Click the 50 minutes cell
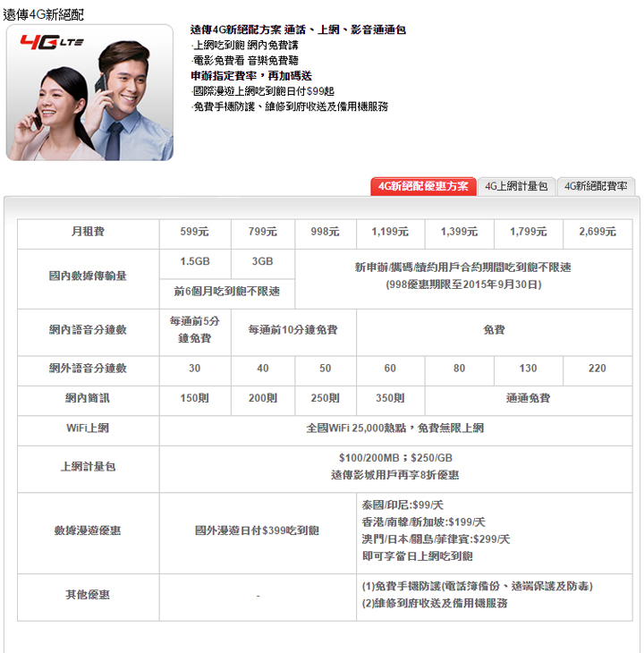644x653 pixels. click(325, 369)
